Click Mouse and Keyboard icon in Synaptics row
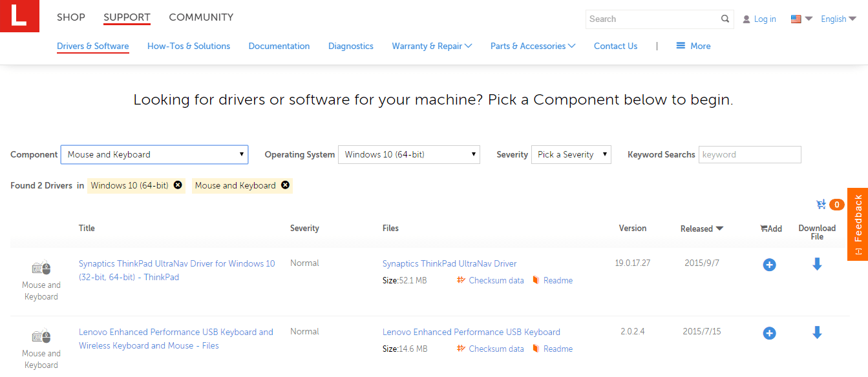The height and width of the screenshot is (377, 868). click(x=41, y=268)
